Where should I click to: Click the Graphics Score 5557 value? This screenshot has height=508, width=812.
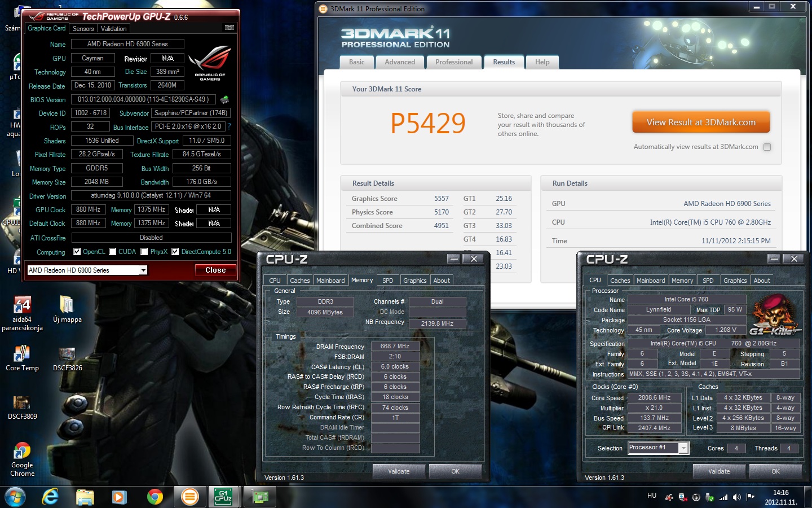442,199
